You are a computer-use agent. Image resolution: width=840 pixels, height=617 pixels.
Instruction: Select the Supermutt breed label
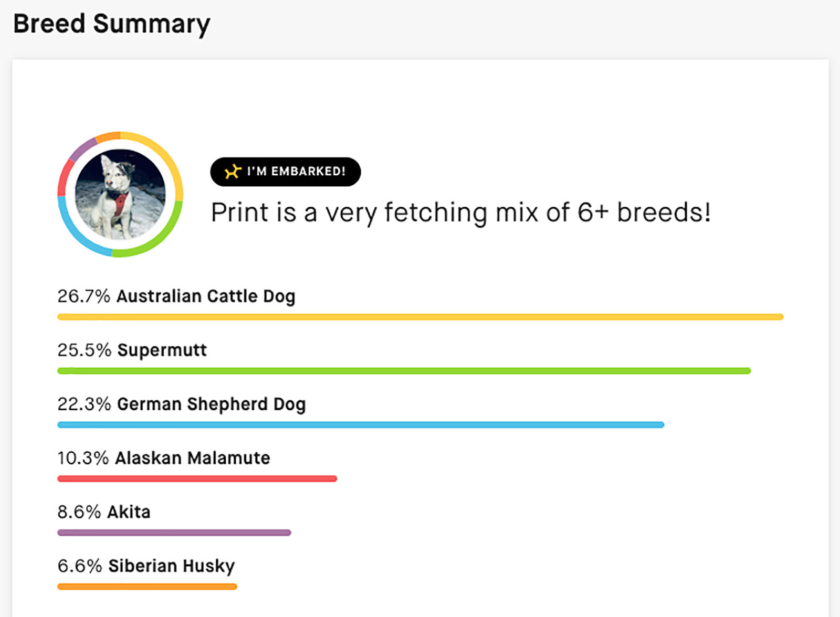click(x=162, y=350)
